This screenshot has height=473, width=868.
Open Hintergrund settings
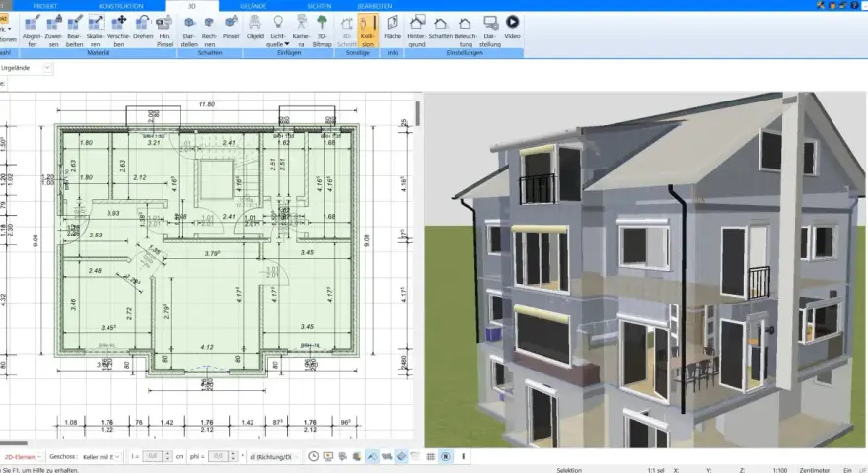click(417, 31)
